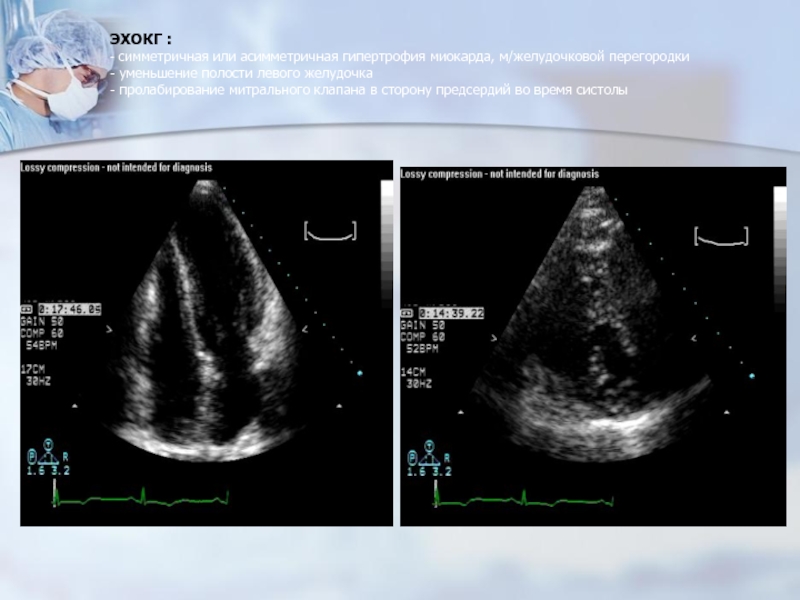Click the cyan focus dot on right echo
This screenshot has width=800, height=600.
click(752, 376)
